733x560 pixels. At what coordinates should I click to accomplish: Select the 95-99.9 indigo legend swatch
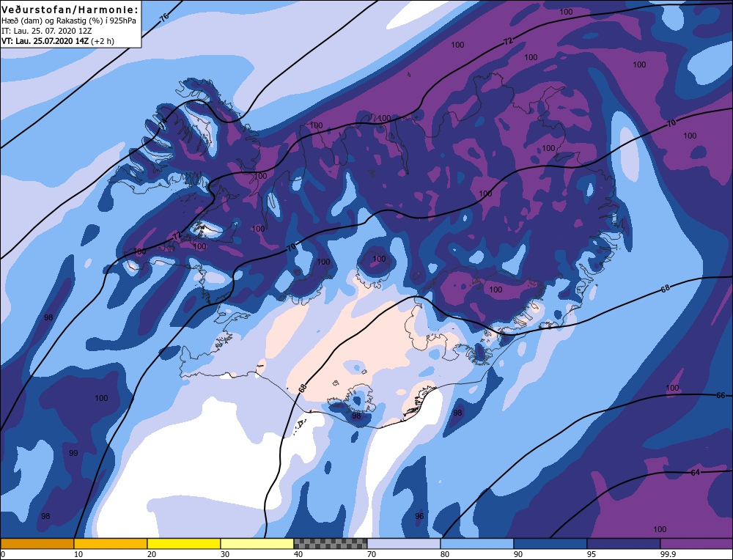624,544
